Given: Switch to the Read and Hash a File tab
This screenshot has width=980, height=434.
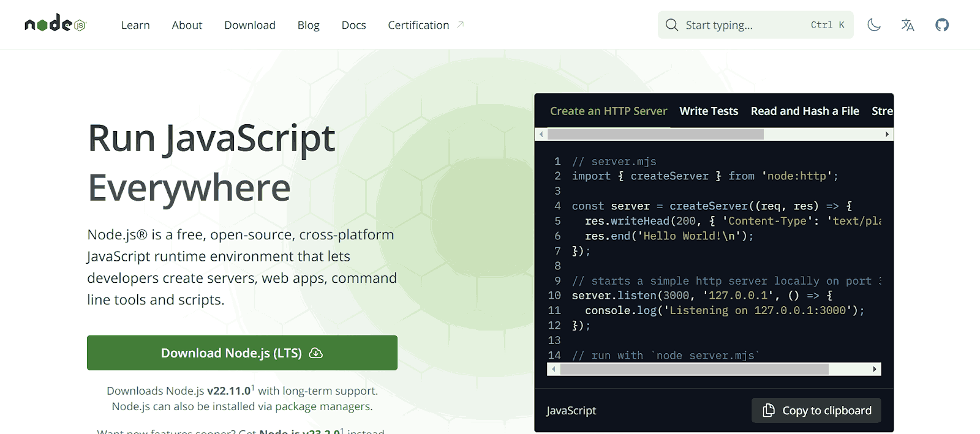Looking at the screenshot, I should [805, 111].
